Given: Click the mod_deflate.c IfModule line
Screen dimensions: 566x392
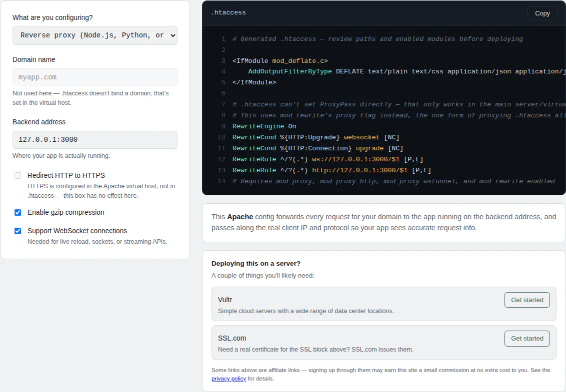Looking at the screenshot, I should point(280,60).
